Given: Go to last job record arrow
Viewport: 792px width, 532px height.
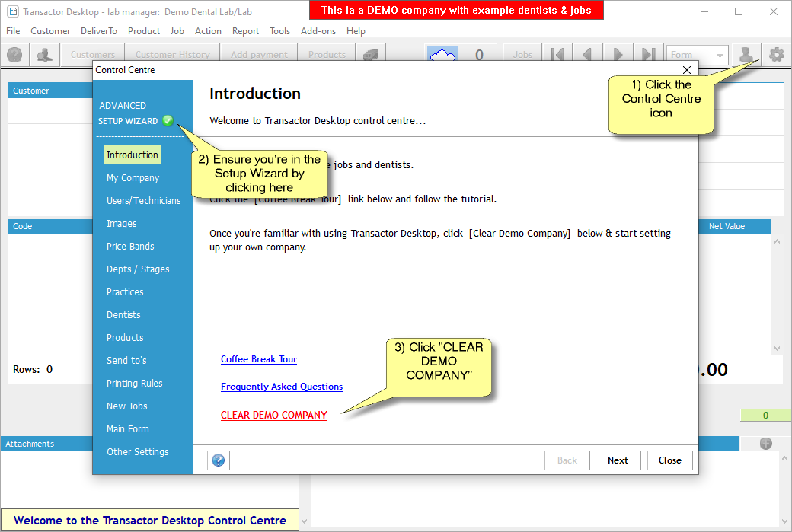Looking at the screenshot, I should click(x=648, y=55).
